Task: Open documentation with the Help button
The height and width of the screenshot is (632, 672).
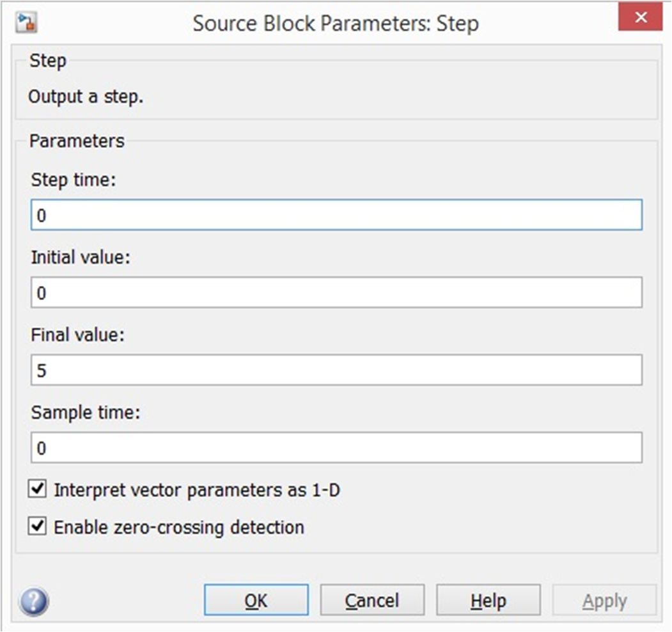Action: [488, 600]
